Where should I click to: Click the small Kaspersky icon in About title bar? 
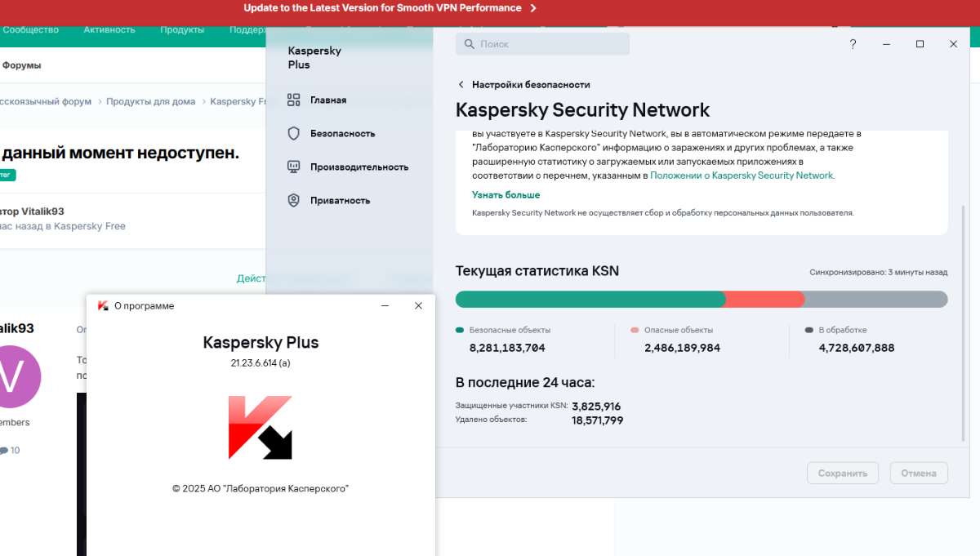pos(103,305)
